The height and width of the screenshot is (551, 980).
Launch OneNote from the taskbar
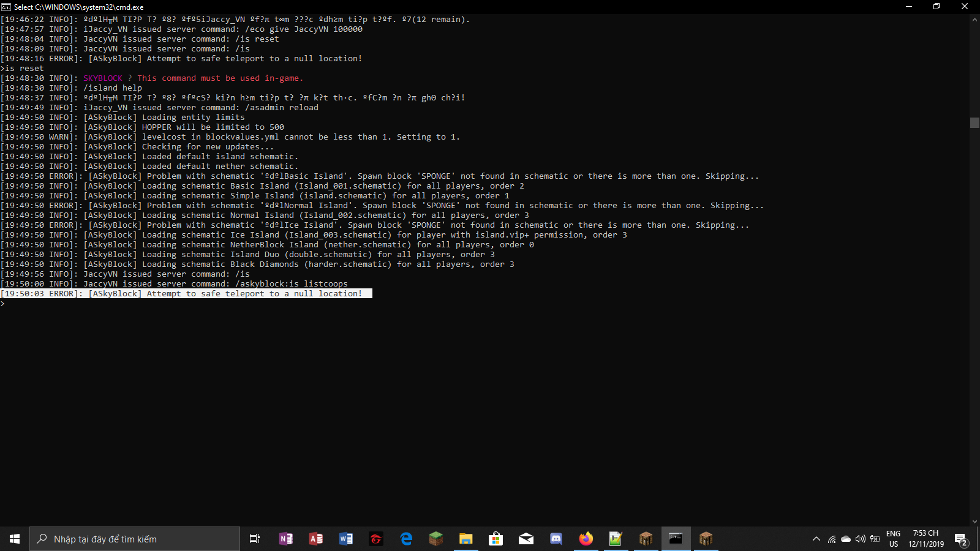tap(285, 539)
